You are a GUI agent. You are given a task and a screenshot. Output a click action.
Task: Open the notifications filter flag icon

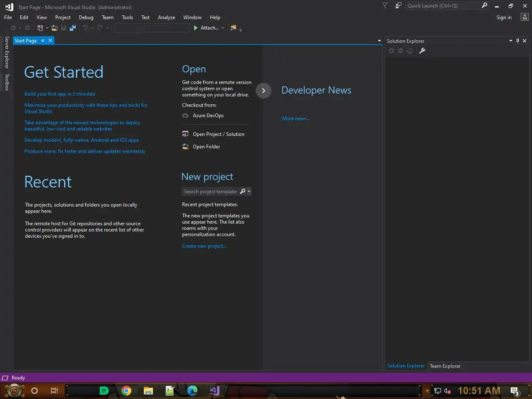click(385, 5)
